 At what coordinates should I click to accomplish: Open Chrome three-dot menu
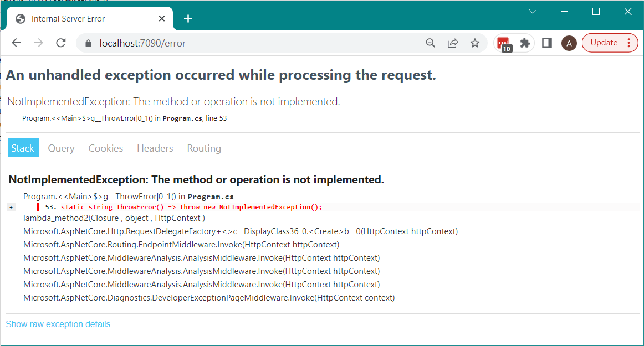[x=629, y=43]
